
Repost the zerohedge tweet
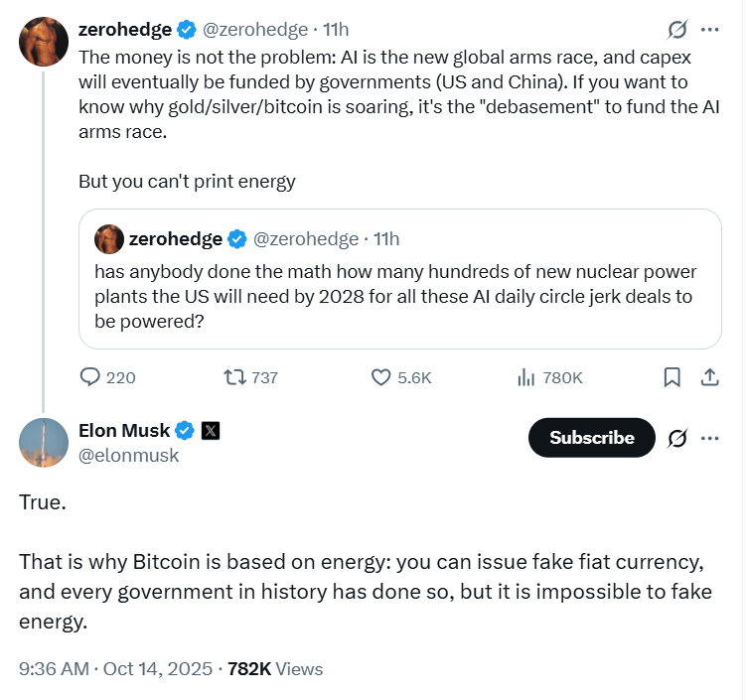pos(234,377)
